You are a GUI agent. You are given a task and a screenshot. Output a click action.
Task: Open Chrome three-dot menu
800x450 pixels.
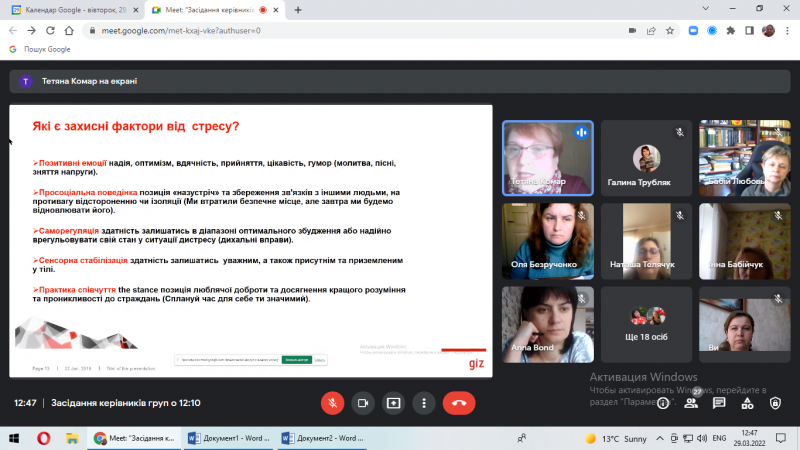787,31
